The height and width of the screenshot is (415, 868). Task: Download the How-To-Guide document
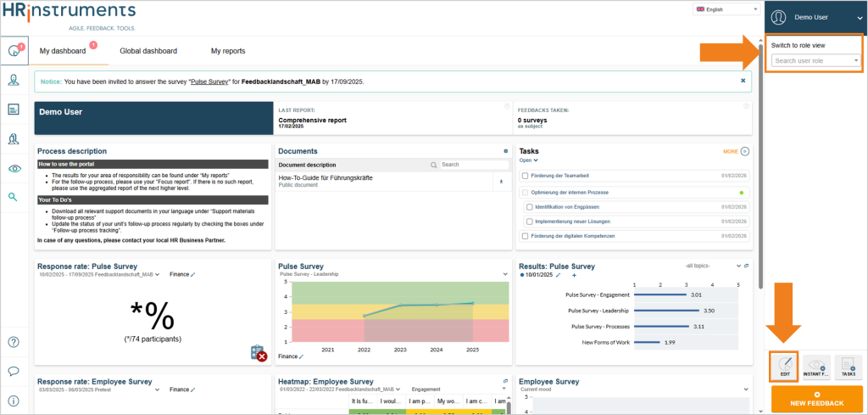click(501, 181)
